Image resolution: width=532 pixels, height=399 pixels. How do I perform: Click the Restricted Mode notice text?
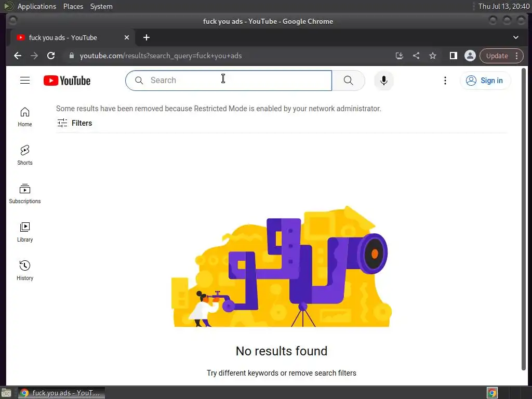(219, 109)
